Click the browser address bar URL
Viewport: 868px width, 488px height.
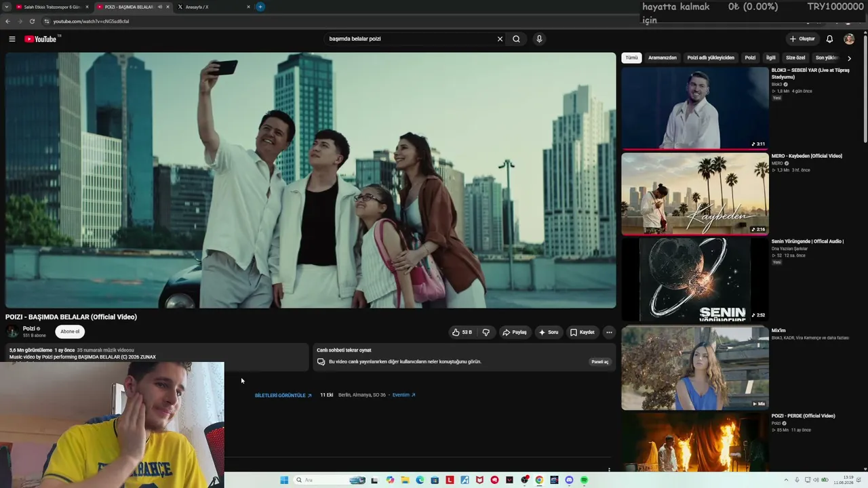pos(91,21)
